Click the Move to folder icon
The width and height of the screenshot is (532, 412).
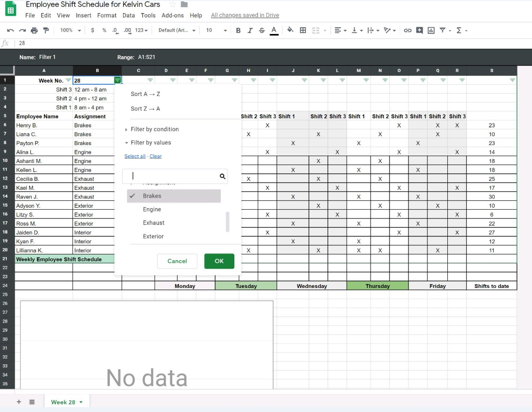tap(184, 4)
